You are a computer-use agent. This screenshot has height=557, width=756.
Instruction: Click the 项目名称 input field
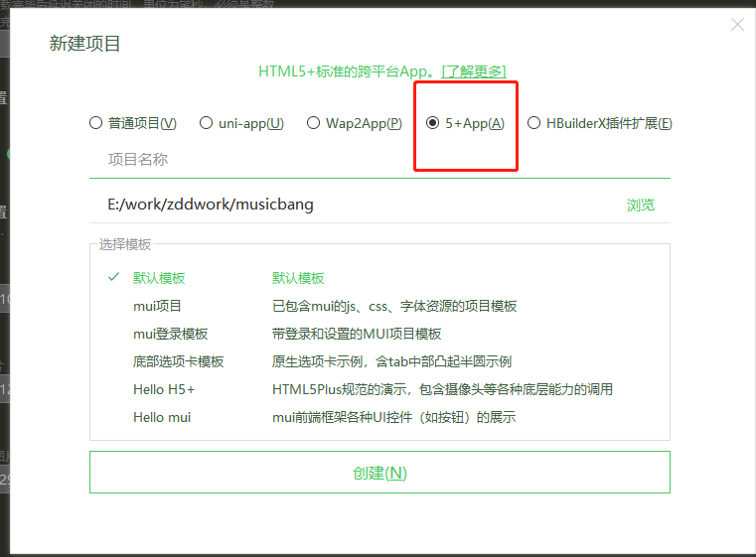[379, 159]
